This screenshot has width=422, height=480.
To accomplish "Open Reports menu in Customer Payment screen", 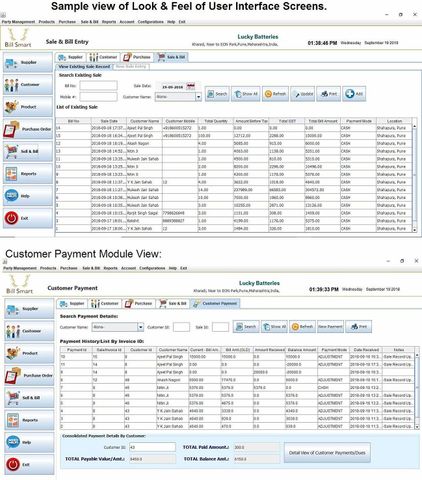I will pyautogui.click(x=110, y=268).
